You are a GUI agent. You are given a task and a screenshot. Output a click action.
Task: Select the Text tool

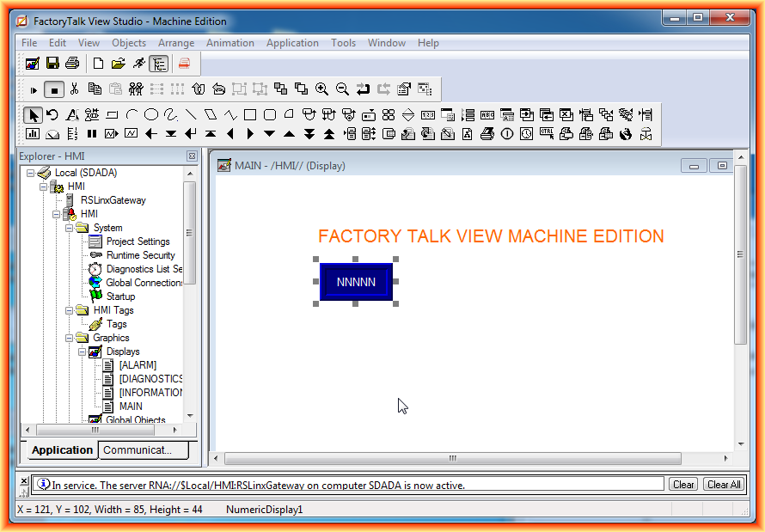click(x=72, y=115)
